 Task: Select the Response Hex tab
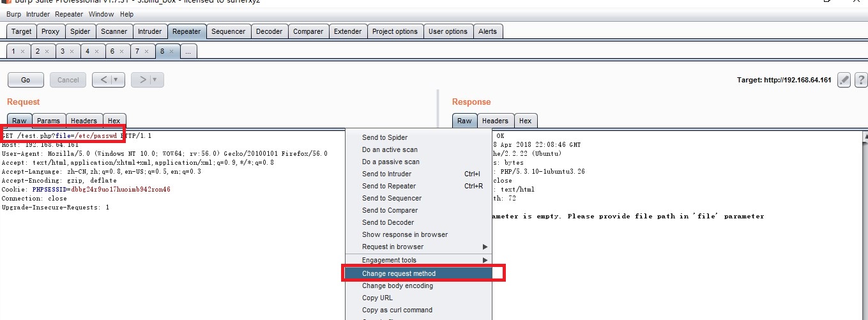point(525,121)
